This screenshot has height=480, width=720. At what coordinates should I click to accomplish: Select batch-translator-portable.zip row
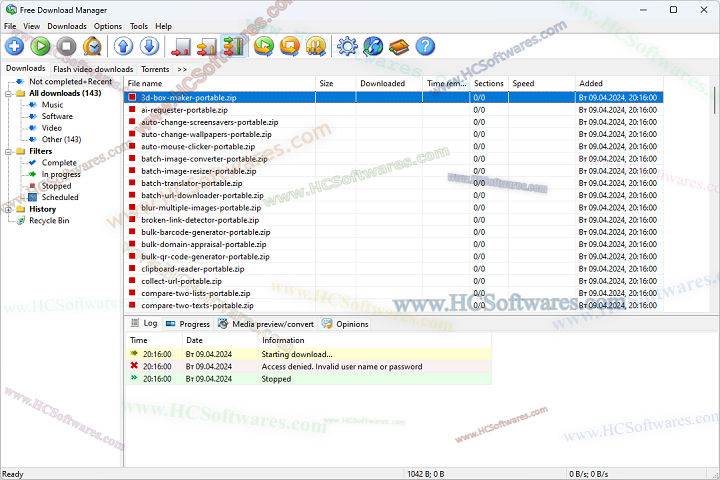(394, 183)
